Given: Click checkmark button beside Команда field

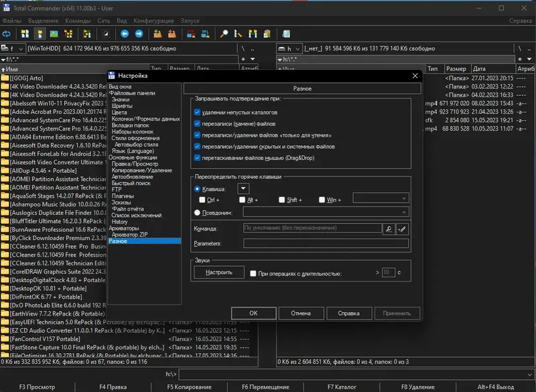Looking at the screenshot, I should click(402, 228).
